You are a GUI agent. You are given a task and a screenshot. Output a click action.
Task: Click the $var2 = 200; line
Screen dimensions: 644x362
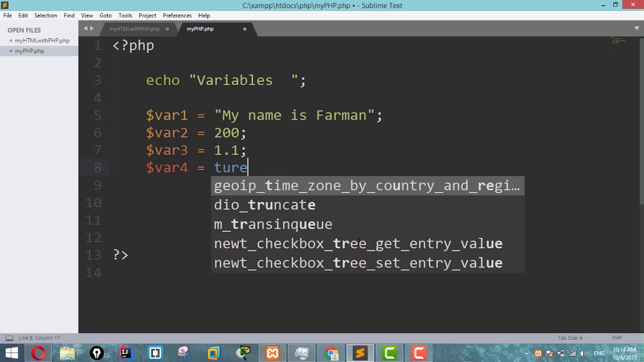tap(196, 133)
